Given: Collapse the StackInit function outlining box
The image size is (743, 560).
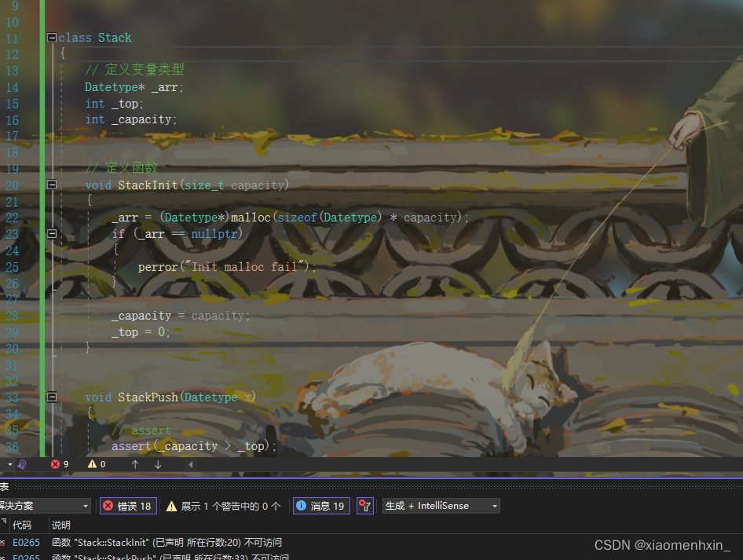Looking at the screenshot, I should coord(52,185).
